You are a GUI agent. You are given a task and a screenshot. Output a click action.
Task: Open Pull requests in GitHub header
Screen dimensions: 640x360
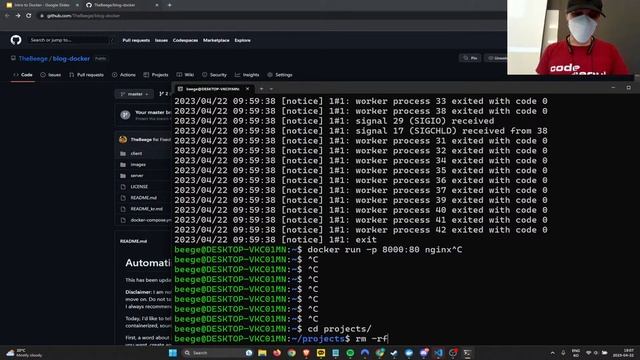click(x=136, y=40)
